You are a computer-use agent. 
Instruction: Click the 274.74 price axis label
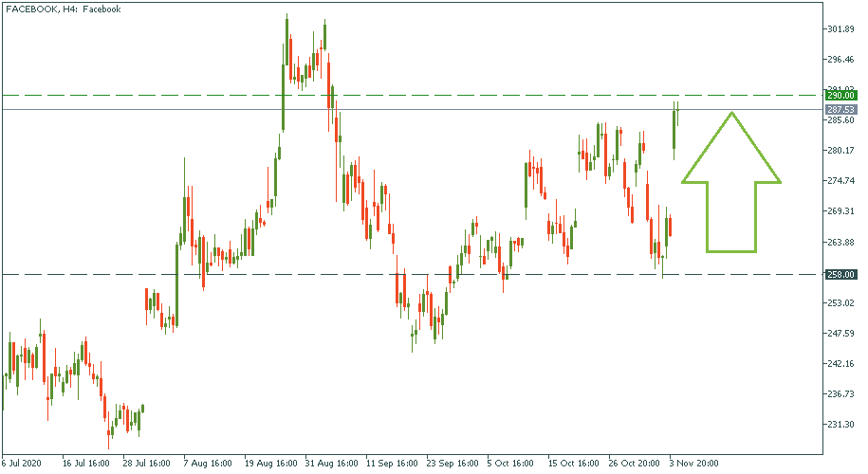click(841, 181)
